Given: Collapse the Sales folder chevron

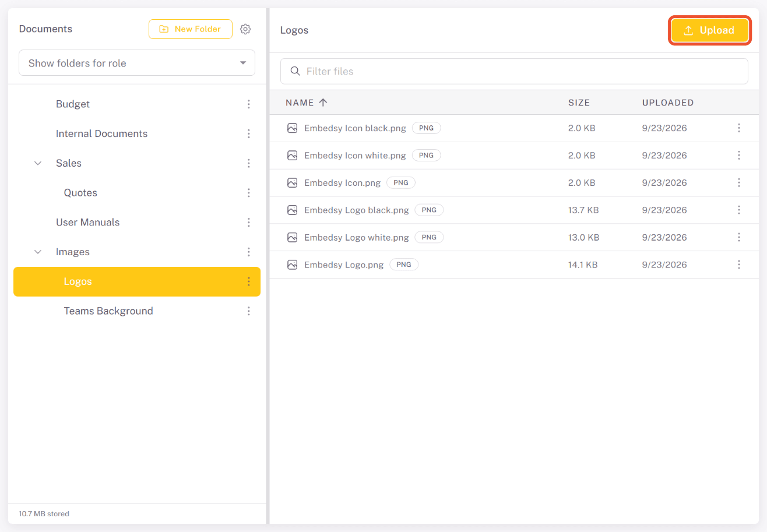Looking at the screenshot, I should coord(38,163).
